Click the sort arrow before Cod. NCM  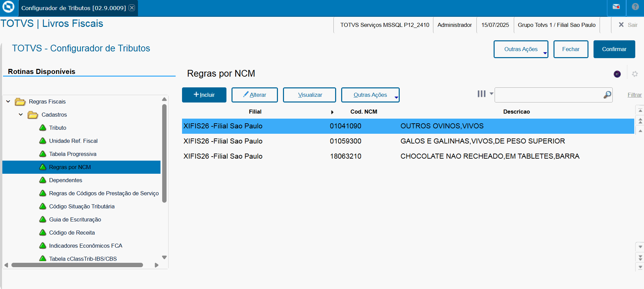tap(332, 112)
